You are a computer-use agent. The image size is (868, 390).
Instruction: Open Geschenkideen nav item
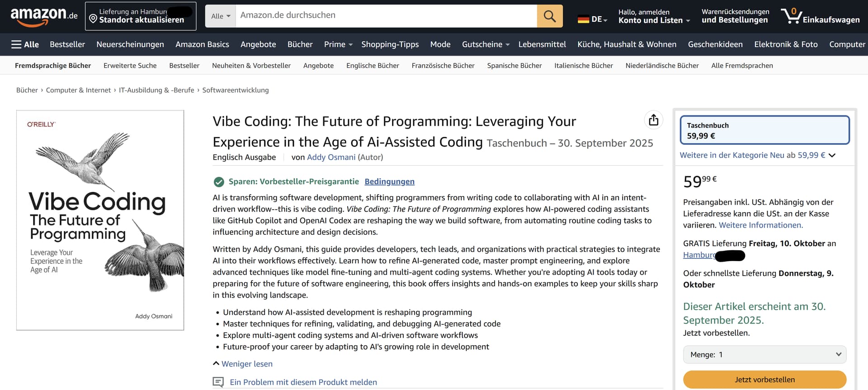coord(715,44)
